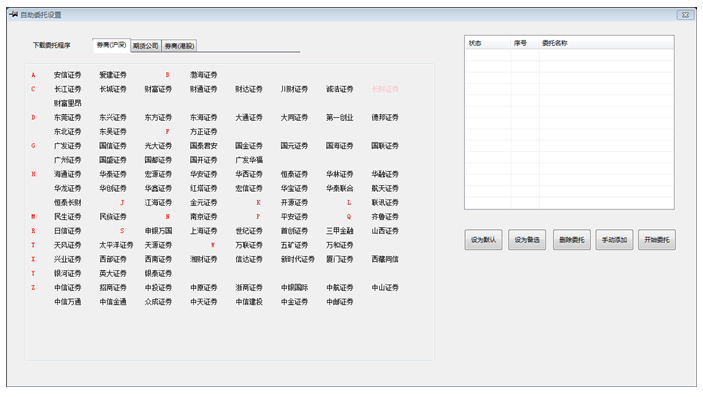Select the 平安证券 broker link
Image resolution: width=703 pixels, height=397 pixels.
click(x=294, y=217)
